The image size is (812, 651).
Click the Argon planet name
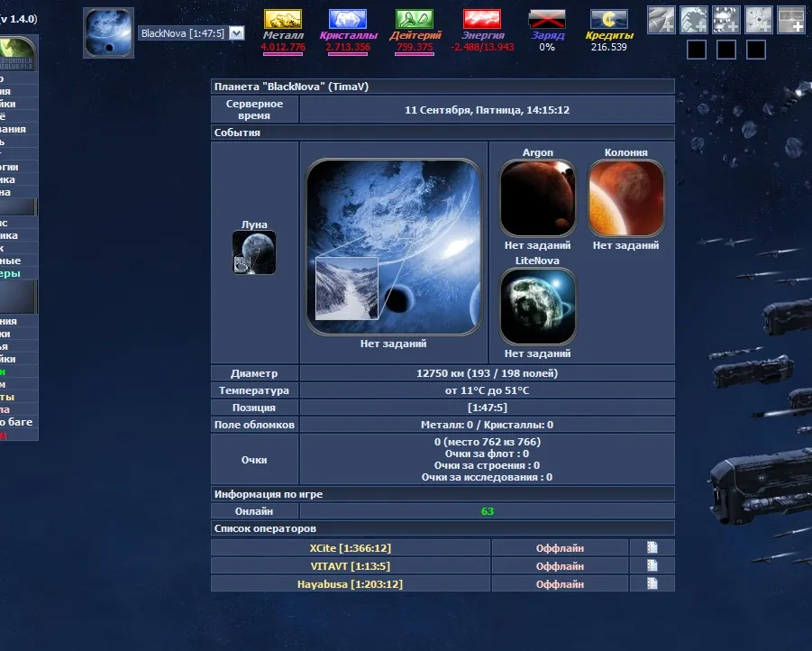pyautogui.click(x=537, y=152)
